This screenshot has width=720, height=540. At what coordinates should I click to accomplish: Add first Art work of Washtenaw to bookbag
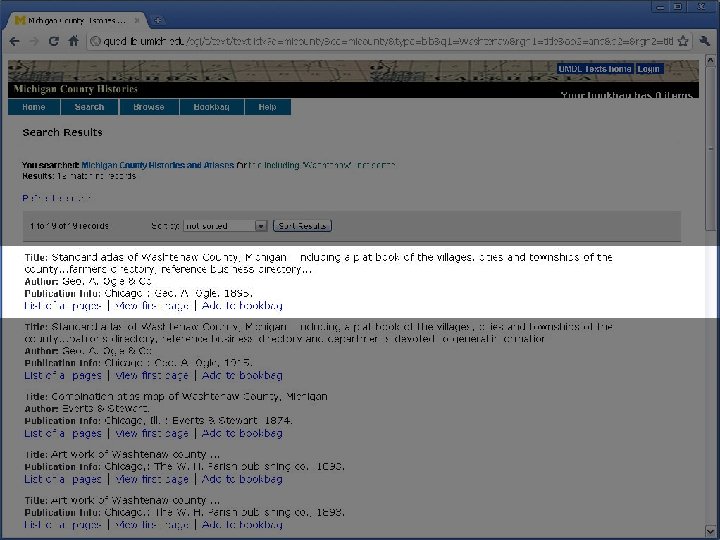point(242,479)
